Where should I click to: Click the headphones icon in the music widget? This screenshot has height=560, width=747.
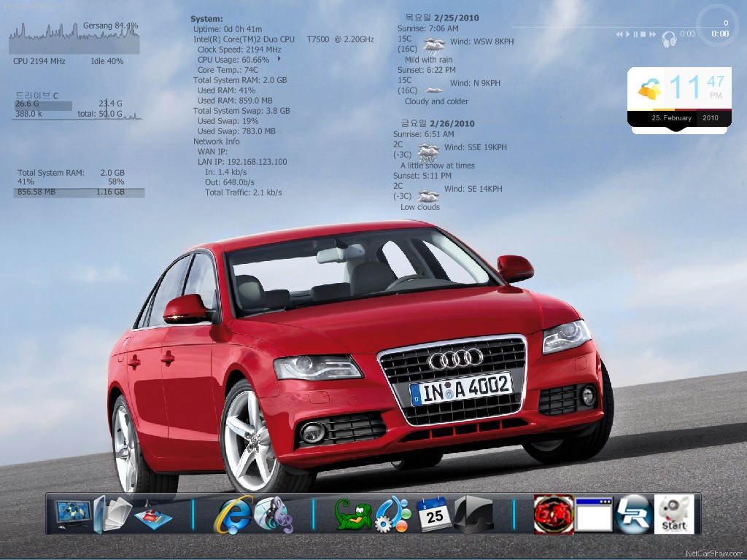tap(670, 39)
